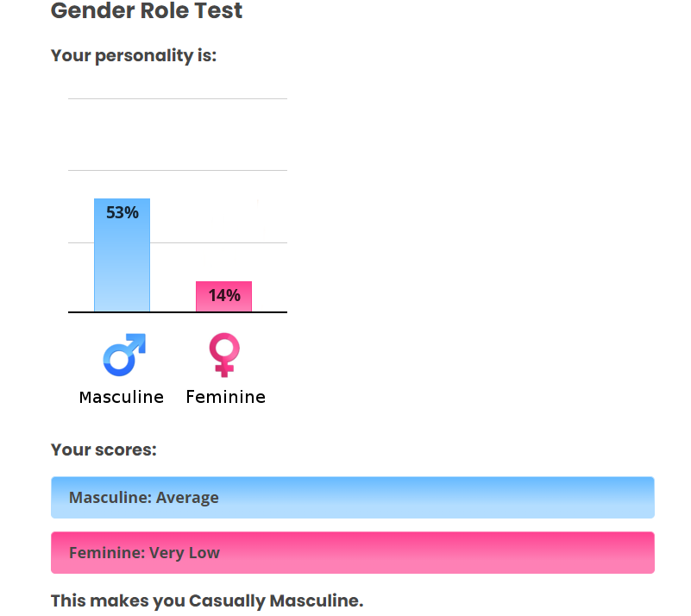The width and height of the screenshot is (691, 616).
Task: Select the Masculine: Average score banner
Action: (352, 498)
